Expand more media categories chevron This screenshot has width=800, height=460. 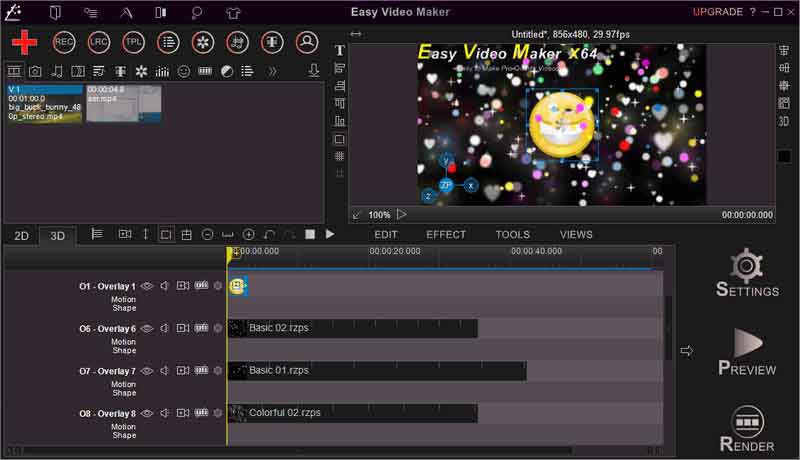[x=272, y=71]
